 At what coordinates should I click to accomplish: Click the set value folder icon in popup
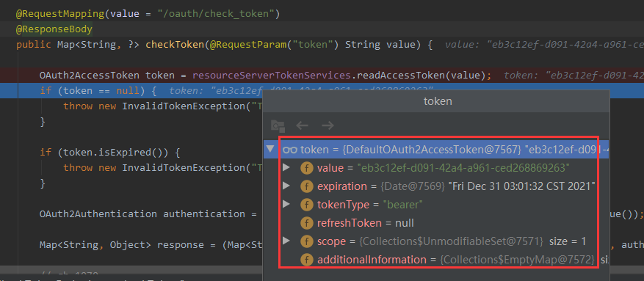(x=278, y=125)
